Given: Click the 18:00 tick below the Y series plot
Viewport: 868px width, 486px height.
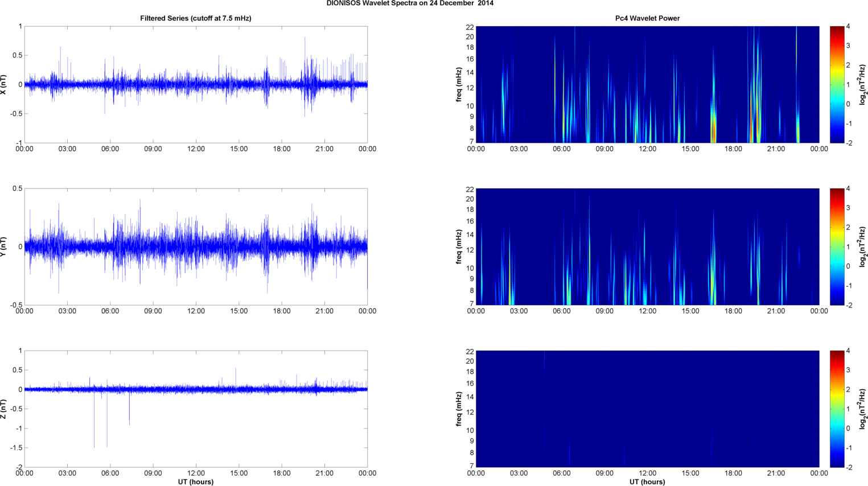Looking at the screenshot, I should pos(282,311).
